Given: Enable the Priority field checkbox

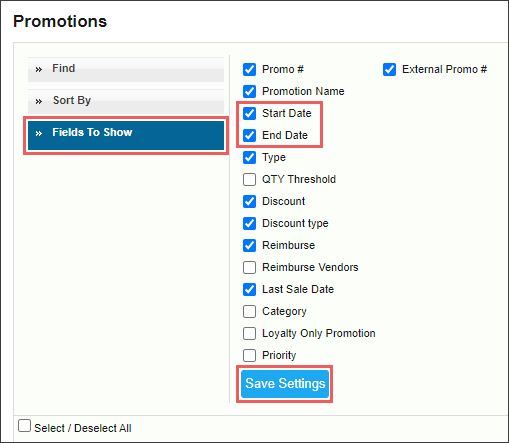Looking at the screenshot, I should click(249, 356).
